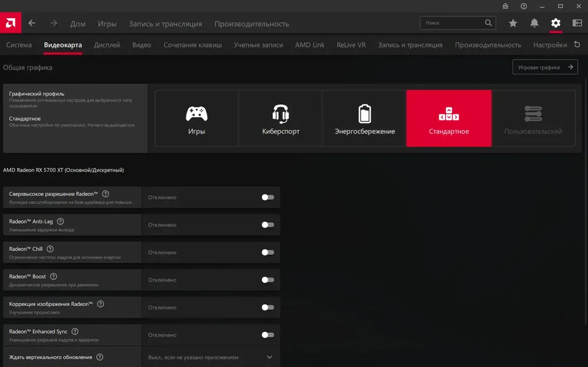Click the bug report icon
588x367 pixels.
pyautogui.click(x=506, y=6)
